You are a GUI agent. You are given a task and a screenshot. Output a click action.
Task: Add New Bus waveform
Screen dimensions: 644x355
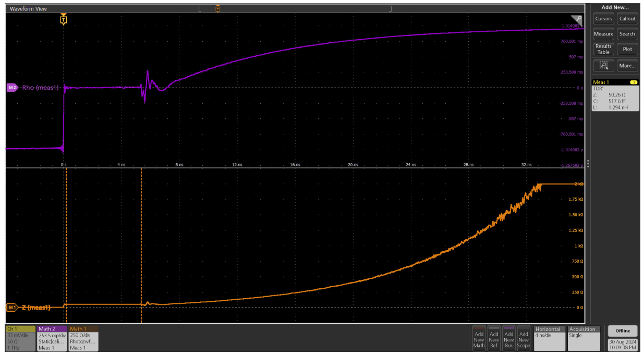pos(508,338)
